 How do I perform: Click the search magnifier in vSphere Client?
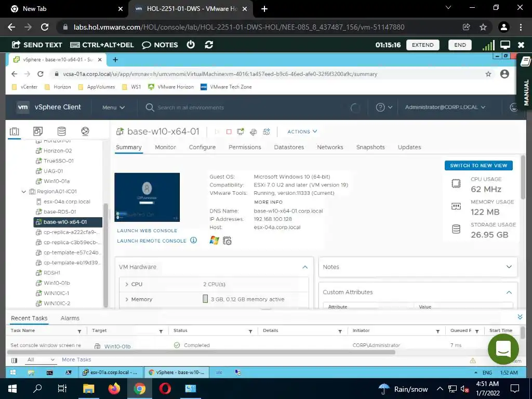[150, 108]
